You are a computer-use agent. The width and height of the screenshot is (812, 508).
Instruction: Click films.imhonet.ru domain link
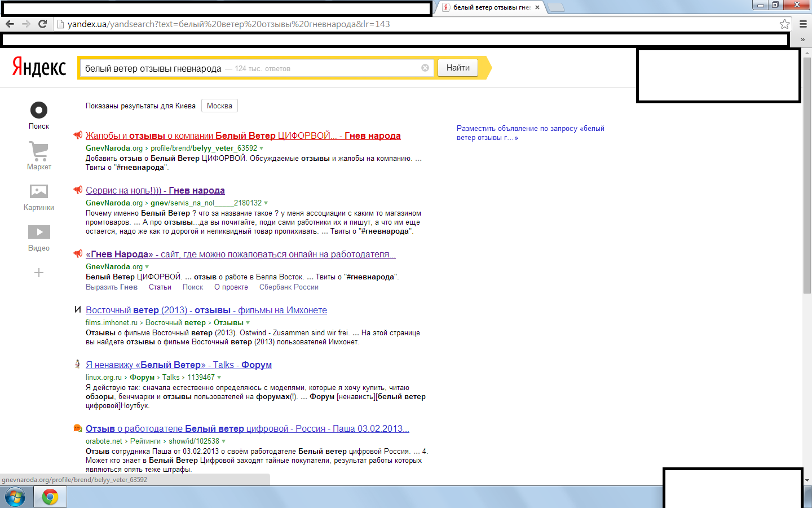click(x=112, y=323)
